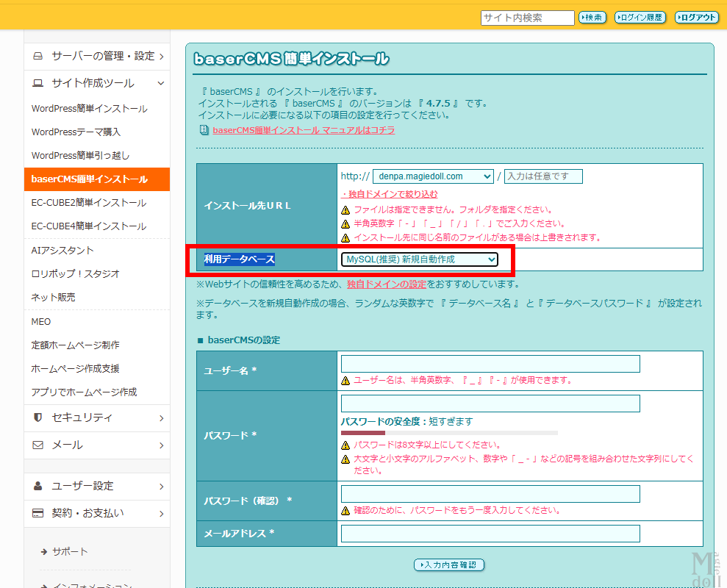The width and height of the screenshot is (727, 588).
Task: Click the envelope icon beside メール
Action: [38, 445]
